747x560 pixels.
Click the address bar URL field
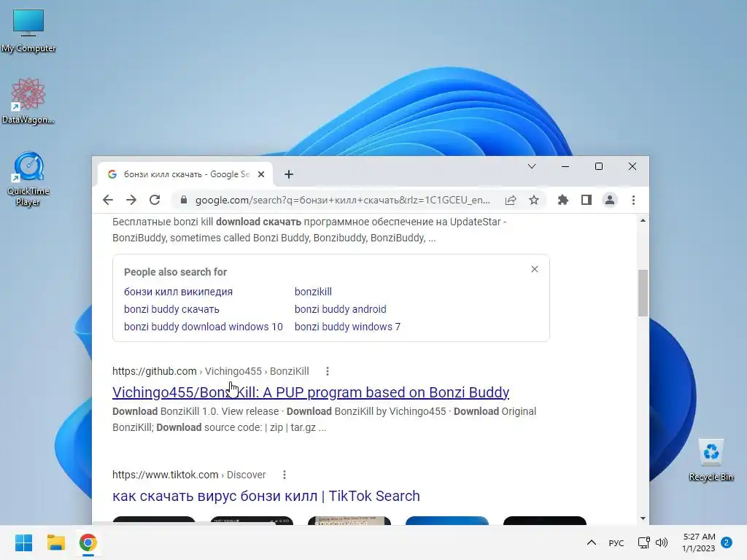(343, 200)
